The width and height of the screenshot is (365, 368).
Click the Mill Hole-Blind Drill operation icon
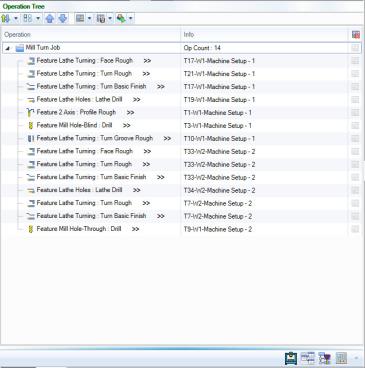coord(31,126)
